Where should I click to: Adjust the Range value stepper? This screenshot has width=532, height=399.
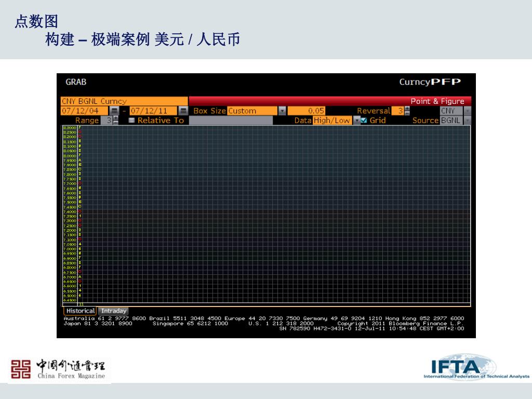tap(116, 120)
